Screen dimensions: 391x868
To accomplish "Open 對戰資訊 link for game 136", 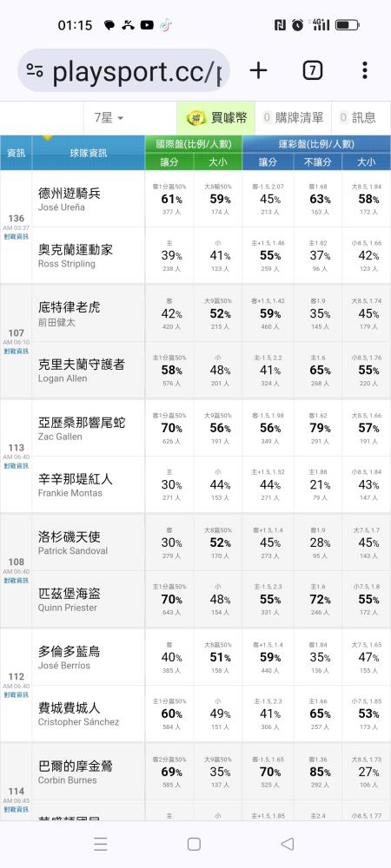I will [16, 236].
